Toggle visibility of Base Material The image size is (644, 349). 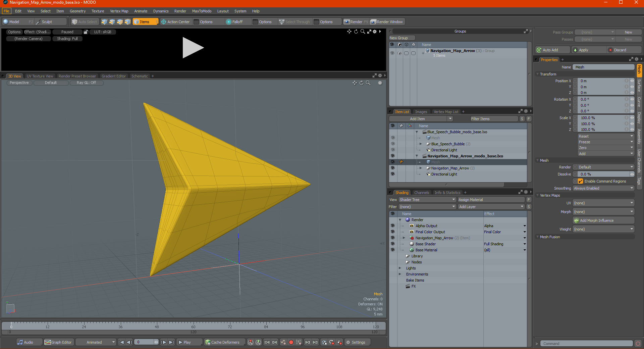click(x=392, y=250)
